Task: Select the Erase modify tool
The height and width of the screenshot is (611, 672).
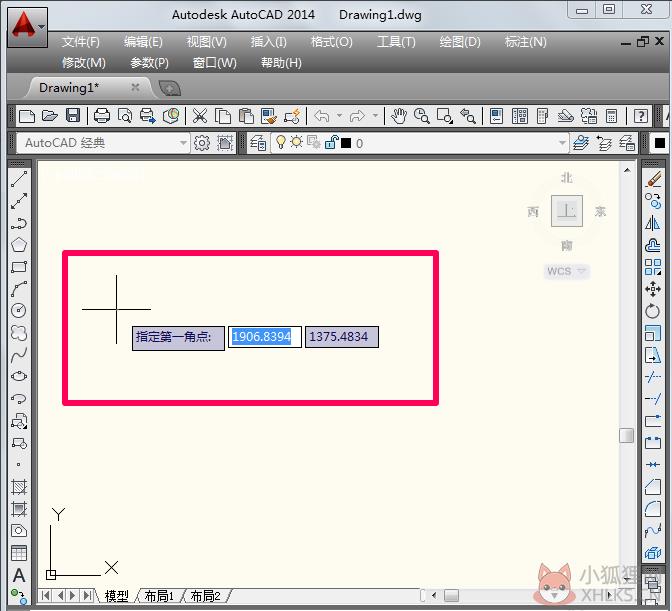Action: 653,179
